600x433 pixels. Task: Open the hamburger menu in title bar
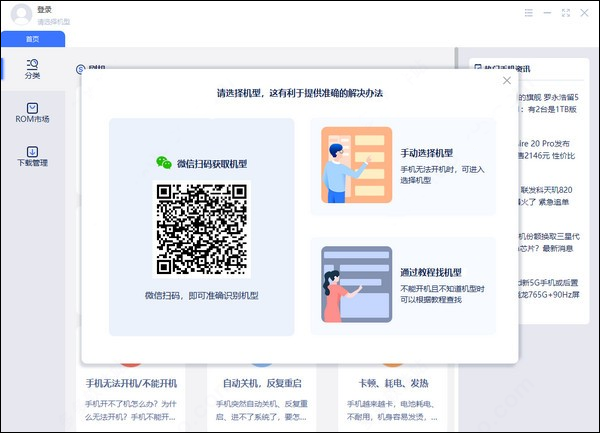[x=529, y=13]
